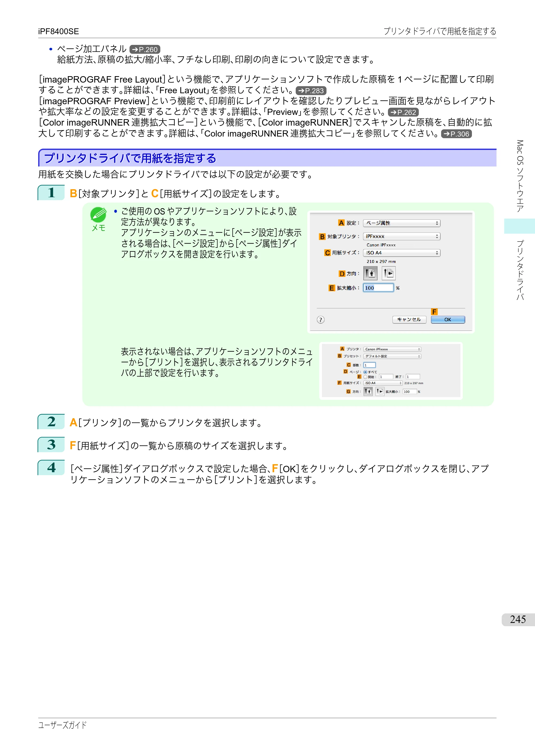This screenshot has width=535, height=756.
Task: Click the 終了 end page field
Action: coord(413,377)
